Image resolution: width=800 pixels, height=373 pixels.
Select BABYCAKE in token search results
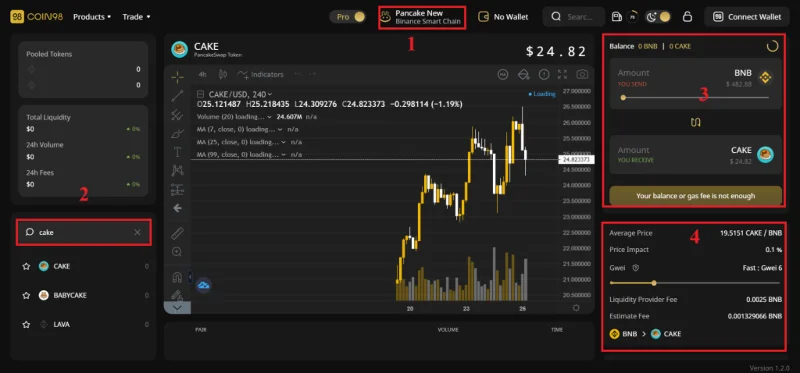tap(83, 295)
